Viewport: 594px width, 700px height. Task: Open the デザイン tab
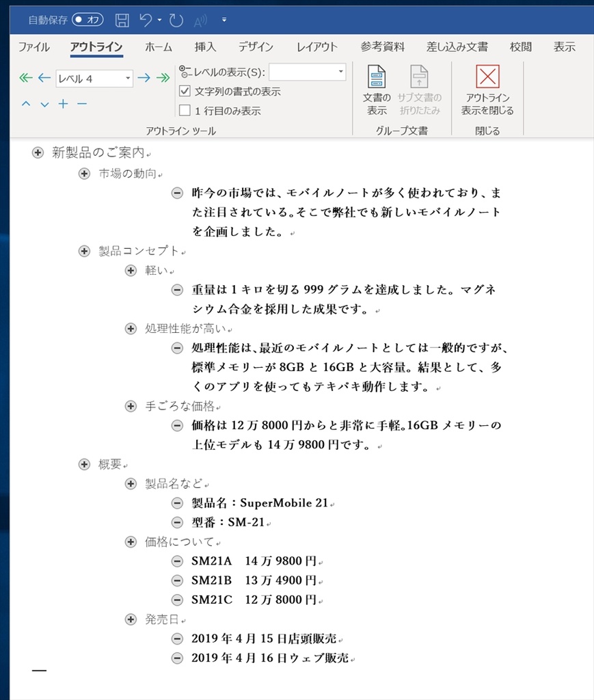tap(256, 47)
